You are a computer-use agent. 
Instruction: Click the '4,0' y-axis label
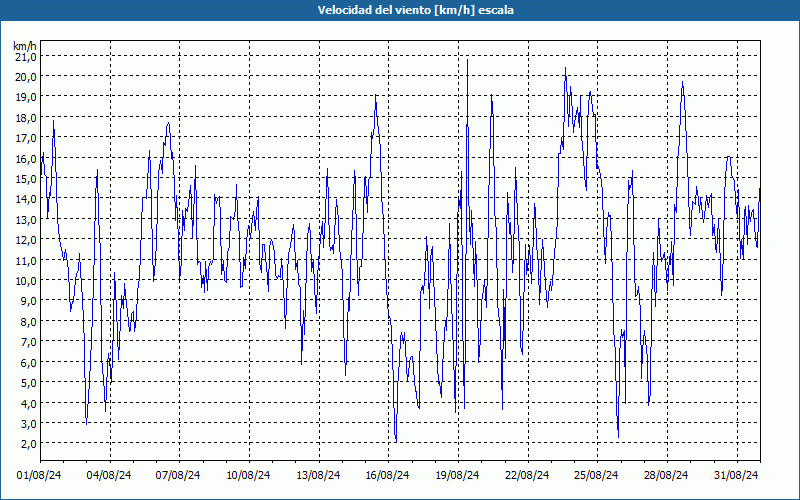[29, 404]
